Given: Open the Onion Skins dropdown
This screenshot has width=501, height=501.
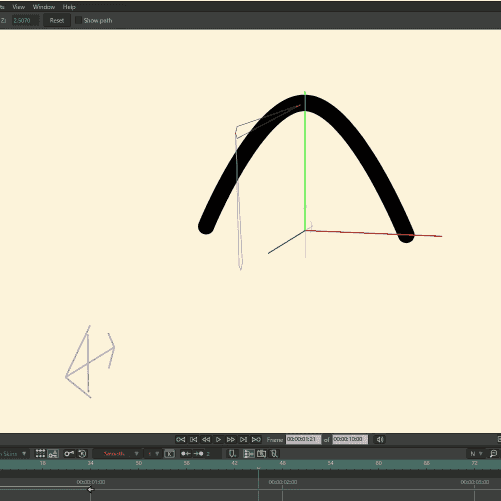Looking at the screenshot, I should click(x=13, y=454).
